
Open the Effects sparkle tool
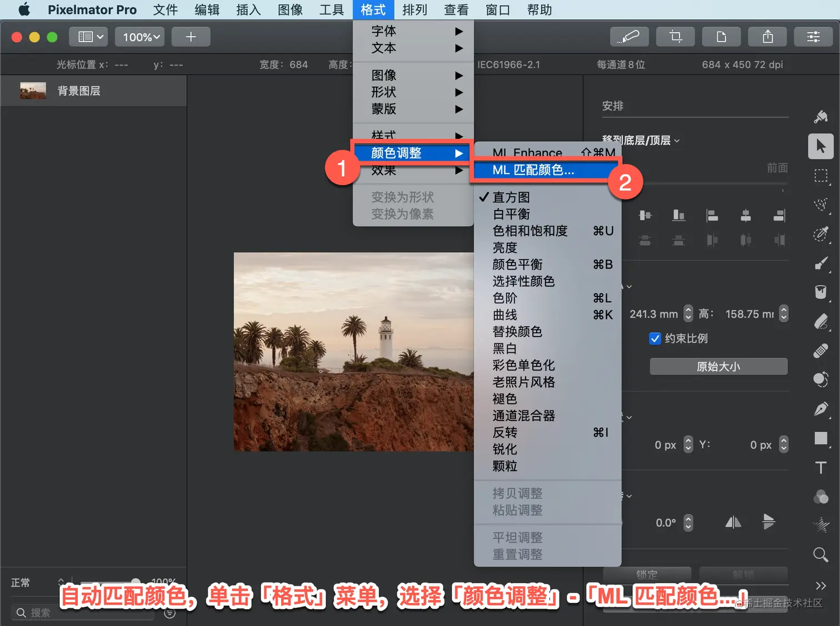821,525
